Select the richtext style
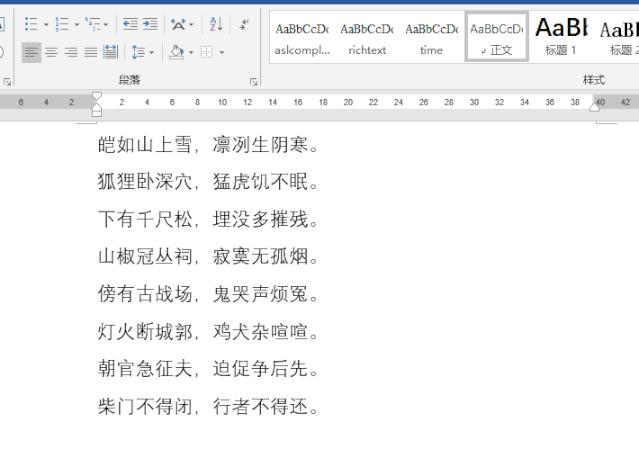Screen dimensions: 639x449 pos(367,39)
